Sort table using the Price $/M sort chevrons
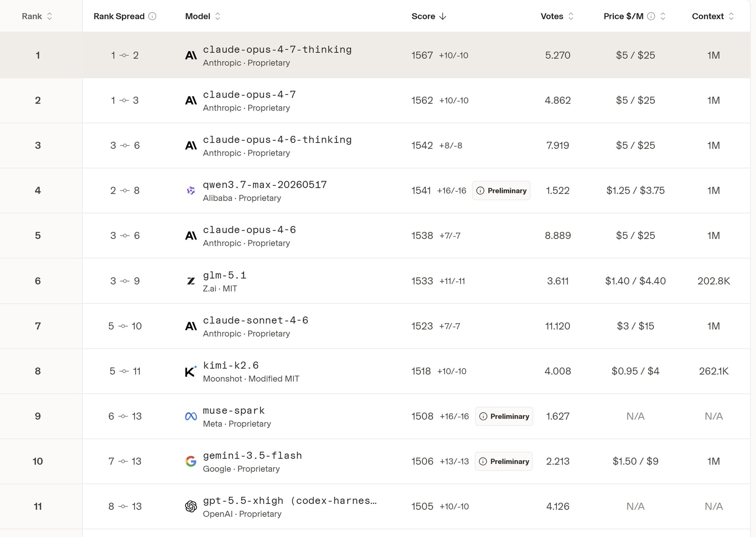This screenshot has height=537, width=756. pos(663,16)
